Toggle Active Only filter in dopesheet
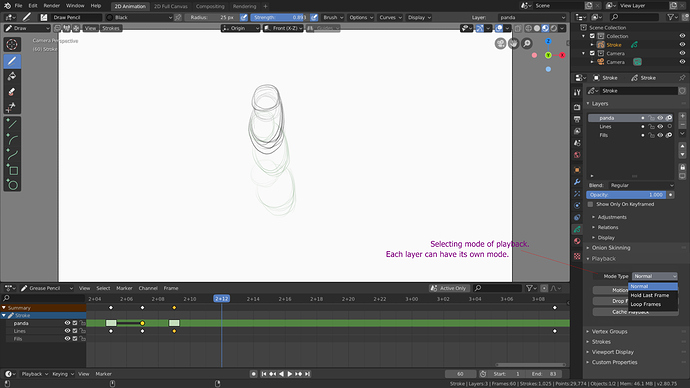 pyautogui.click(x=448, y=288)
